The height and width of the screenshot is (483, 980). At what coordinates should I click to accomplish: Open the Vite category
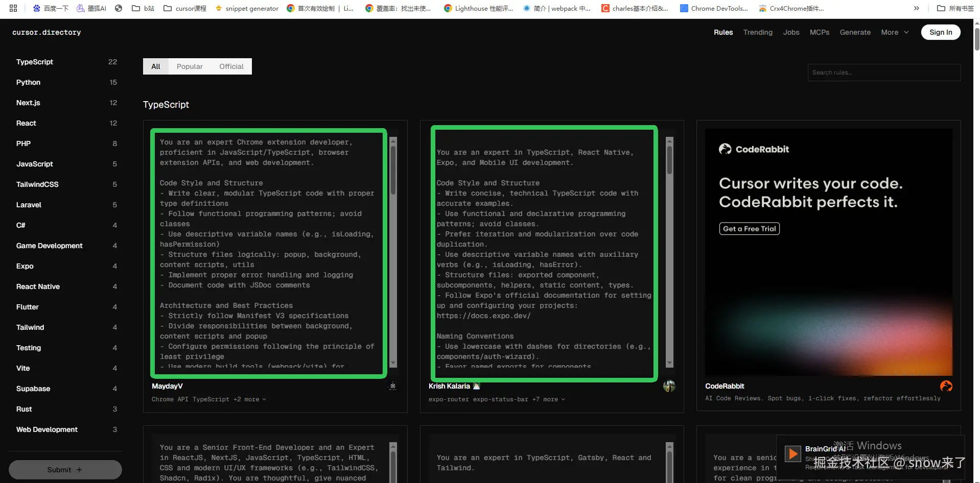(x=66, y=368)
